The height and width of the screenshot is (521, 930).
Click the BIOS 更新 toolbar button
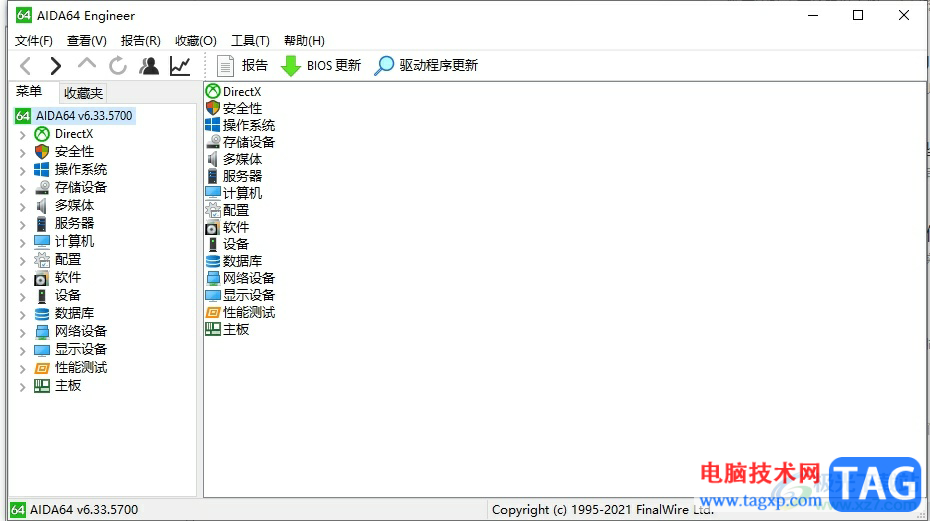(x=320, y=65)
